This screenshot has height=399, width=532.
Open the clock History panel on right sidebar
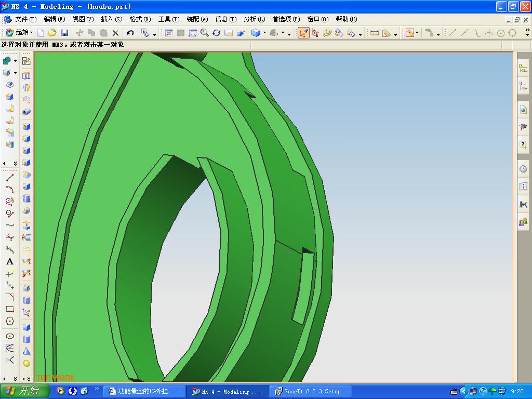point(523,169)
